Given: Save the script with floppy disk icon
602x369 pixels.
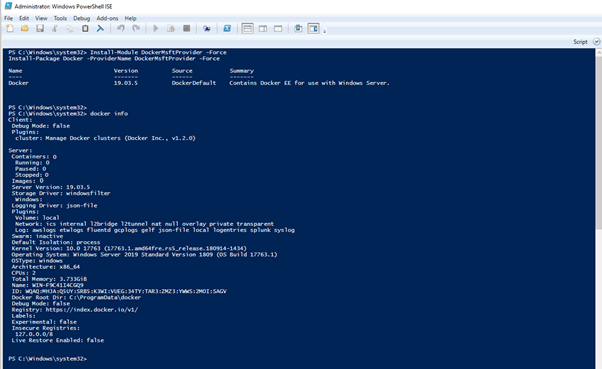Looking at the screenshot, I should pyautogui.click(x=40, y=28).
